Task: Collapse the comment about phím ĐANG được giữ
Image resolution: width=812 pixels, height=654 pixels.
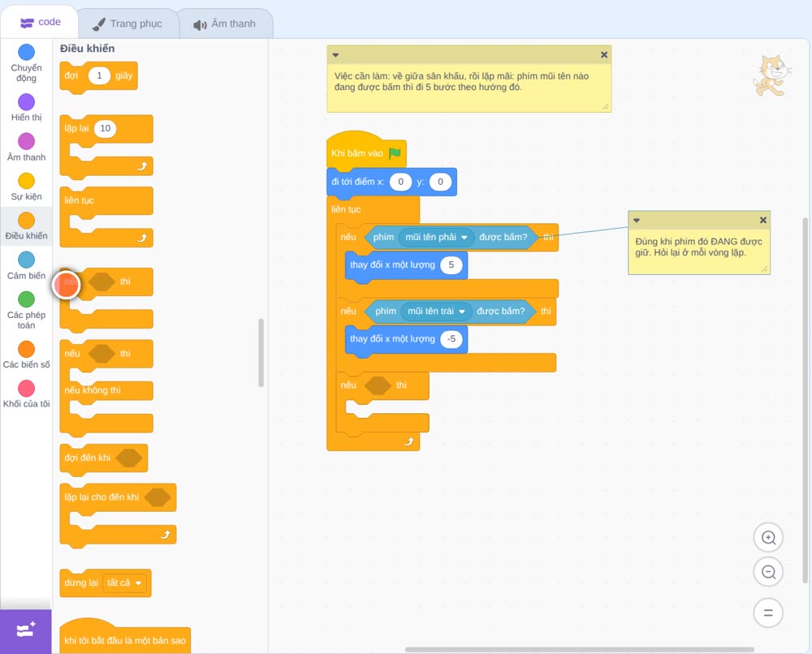Action: click(x=637, y=221)
